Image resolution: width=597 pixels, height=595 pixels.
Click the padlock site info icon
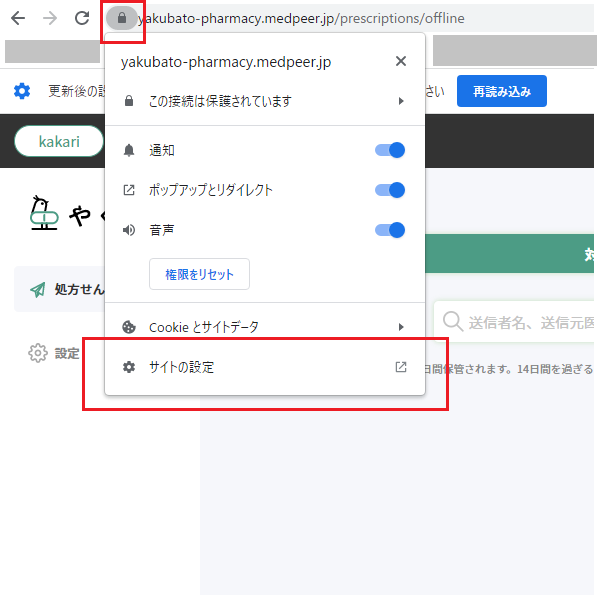[122, 18]
